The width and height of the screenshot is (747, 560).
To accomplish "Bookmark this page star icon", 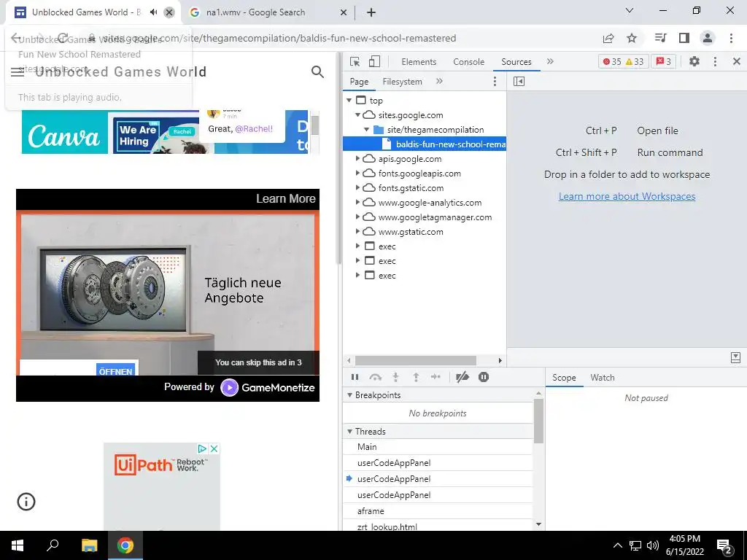I will click(x=632, y=38).
